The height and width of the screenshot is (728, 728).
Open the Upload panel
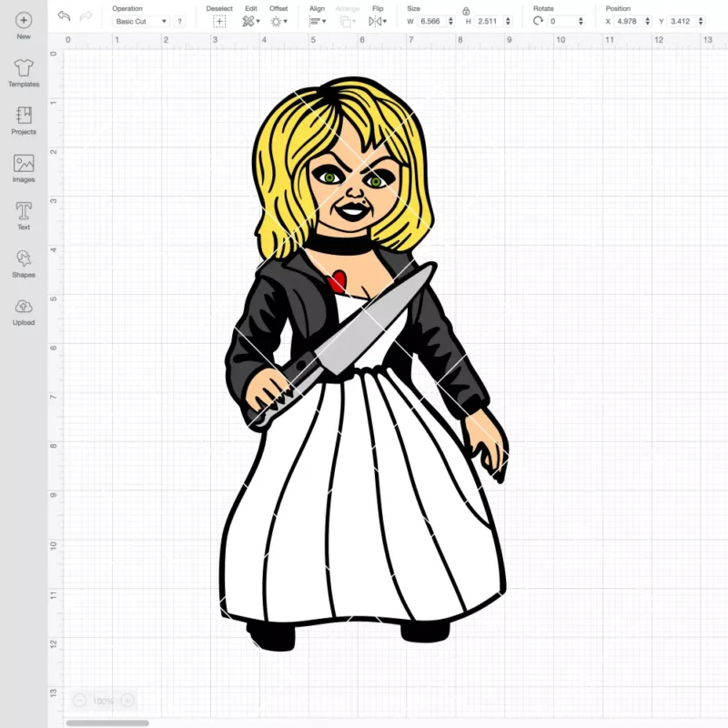(x=24, y=312)
